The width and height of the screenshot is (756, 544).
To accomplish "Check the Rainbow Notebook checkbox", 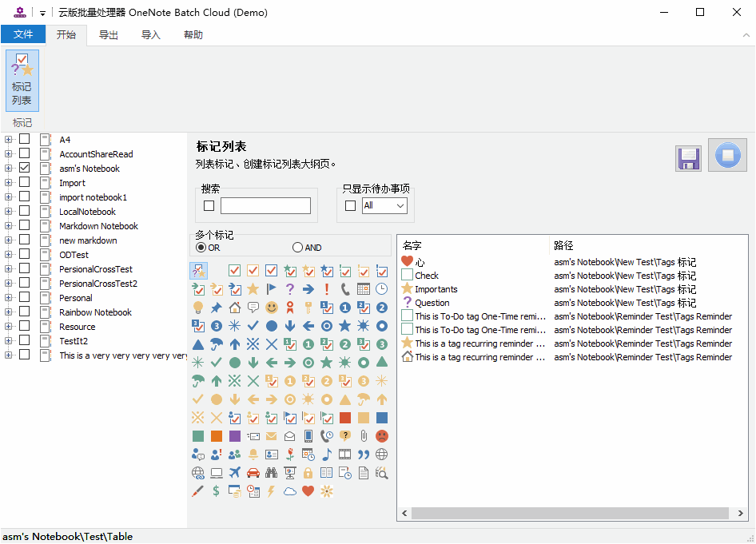I will click(x=25, y=312).
